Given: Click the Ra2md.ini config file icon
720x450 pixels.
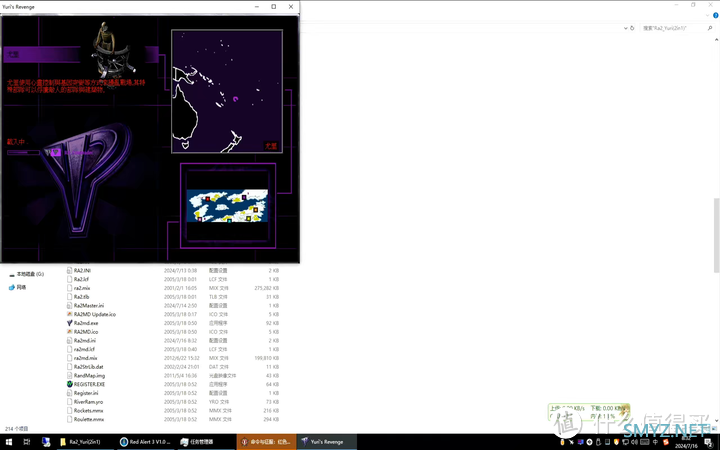Looking at the screenshot, I should (x=70, y=340).
